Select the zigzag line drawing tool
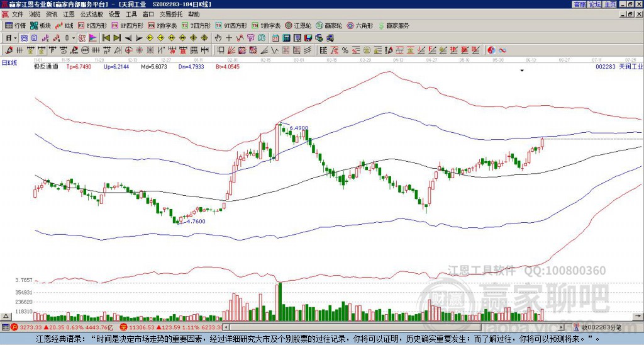 coord(274,50)
